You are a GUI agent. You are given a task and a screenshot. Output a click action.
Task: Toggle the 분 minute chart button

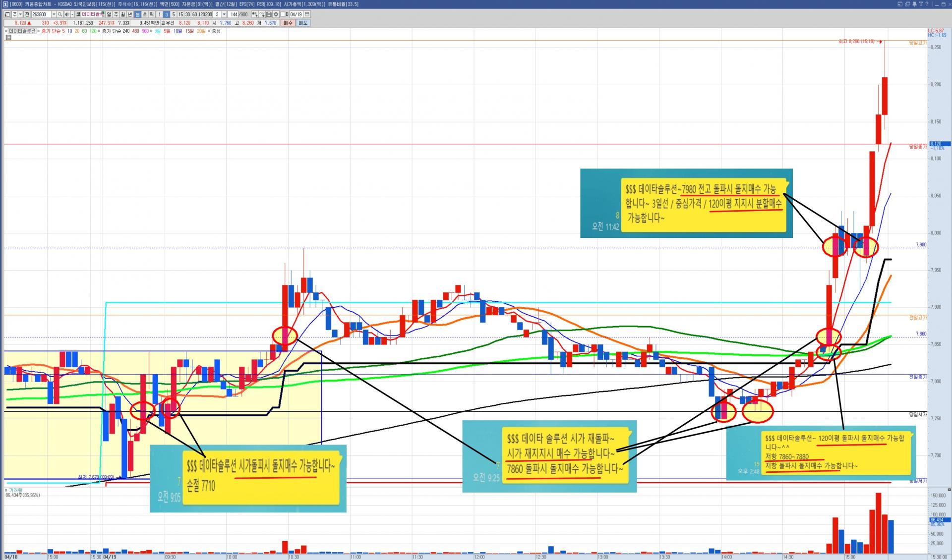(137, 14)
